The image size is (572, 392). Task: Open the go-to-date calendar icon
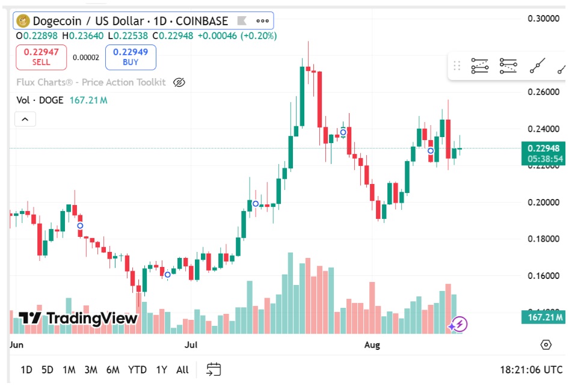click(213, 370)
